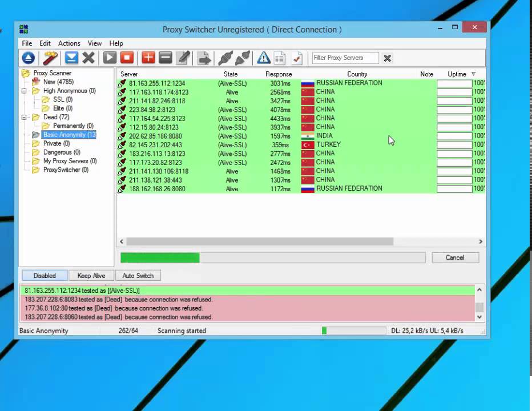The width and height of the screenshot is (532, 411).
Task: Select proxy 211.138.121.38:443
Action: tap(301, 180)
